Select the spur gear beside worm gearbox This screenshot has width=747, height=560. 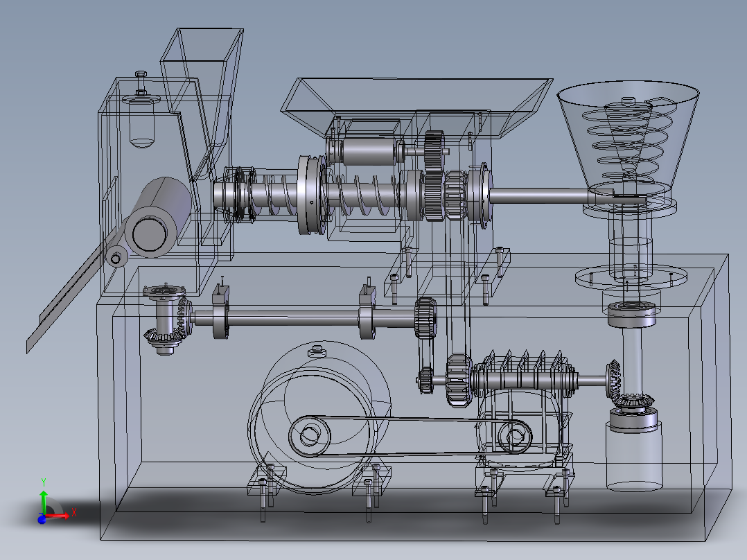pyautogui.click(x=459, y=380)
